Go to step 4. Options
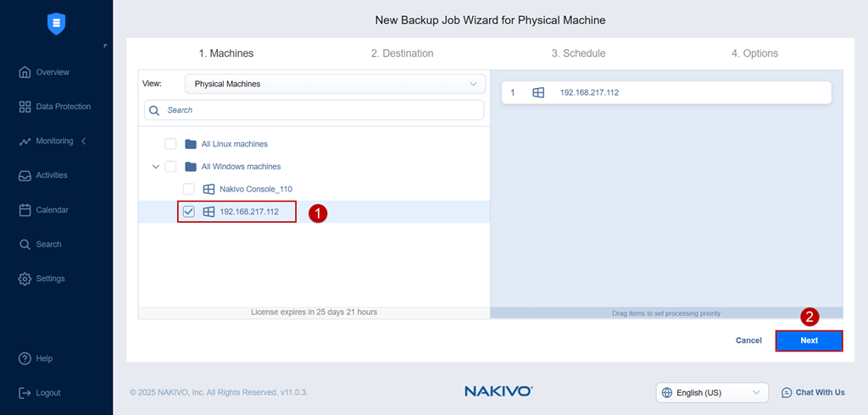This screenshot has height=415, width=868. [x=755, y=53]
